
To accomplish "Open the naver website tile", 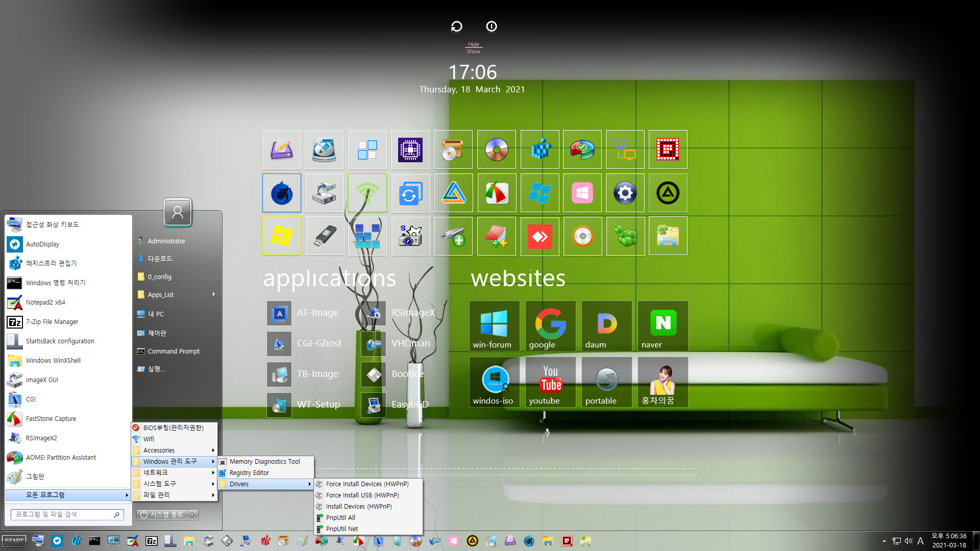I will [663, 325].
